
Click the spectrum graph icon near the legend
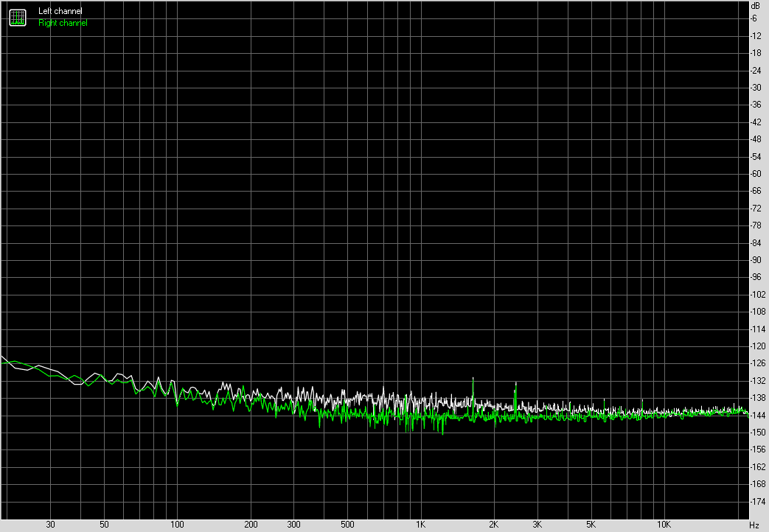click(x=18, y=18)
